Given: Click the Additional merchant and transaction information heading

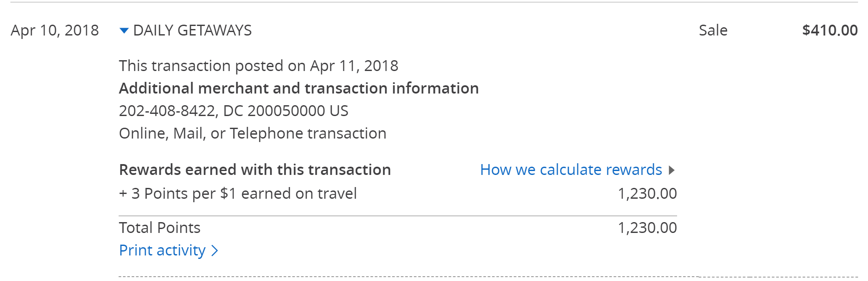Looking at the screenshot, I should tap(299, 89).
